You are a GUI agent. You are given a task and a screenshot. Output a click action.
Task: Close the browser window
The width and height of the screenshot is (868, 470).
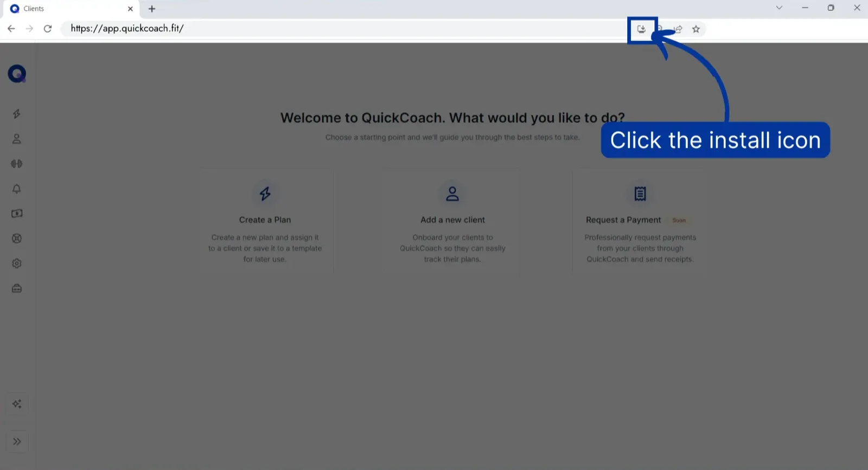[857, 8]
